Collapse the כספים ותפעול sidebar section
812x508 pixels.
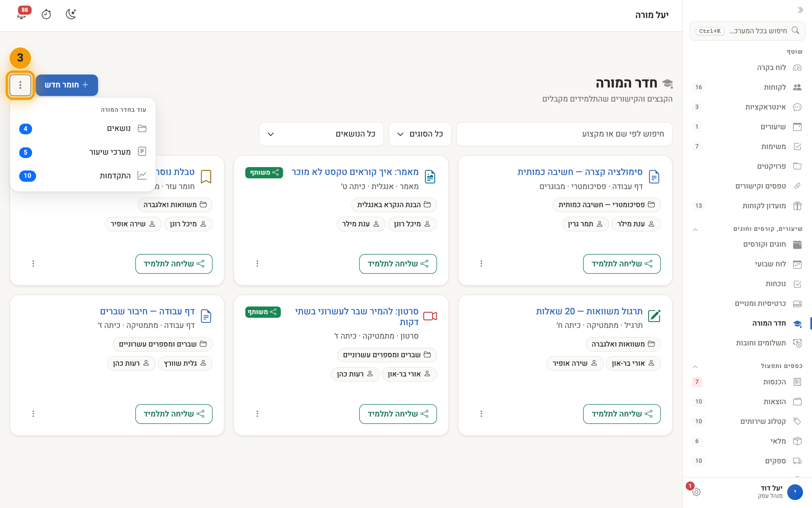point(695,367)
